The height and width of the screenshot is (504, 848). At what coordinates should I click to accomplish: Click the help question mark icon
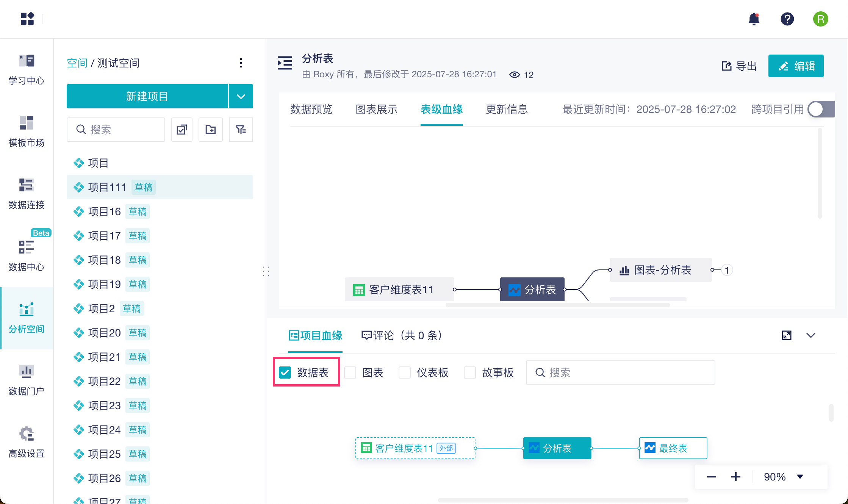click(x=787, y=19)
